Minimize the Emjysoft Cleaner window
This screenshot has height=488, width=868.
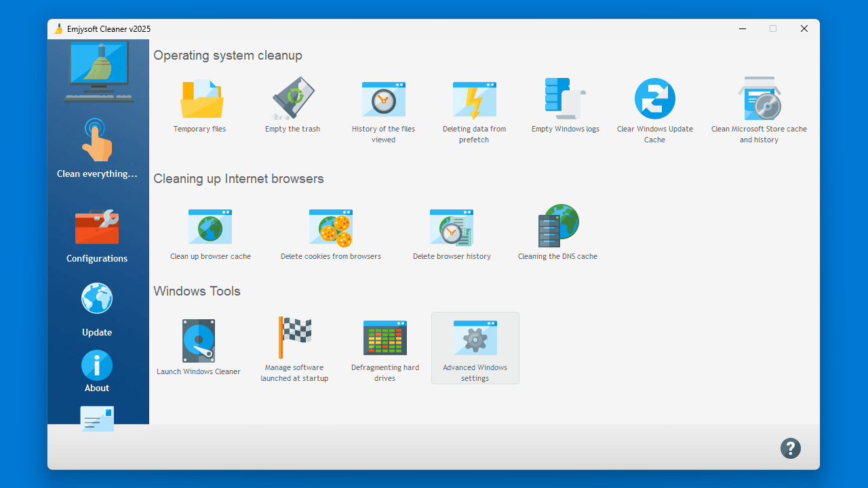pyautogui.click(x=742, y=28)
